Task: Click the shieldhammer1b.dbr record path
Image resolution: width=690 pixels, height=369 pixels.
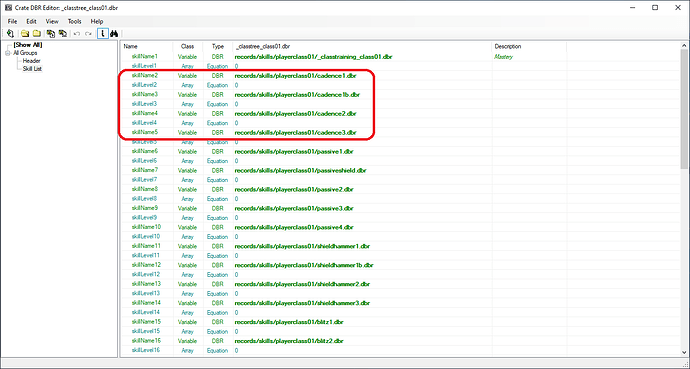Action: (x=304, y=265)
